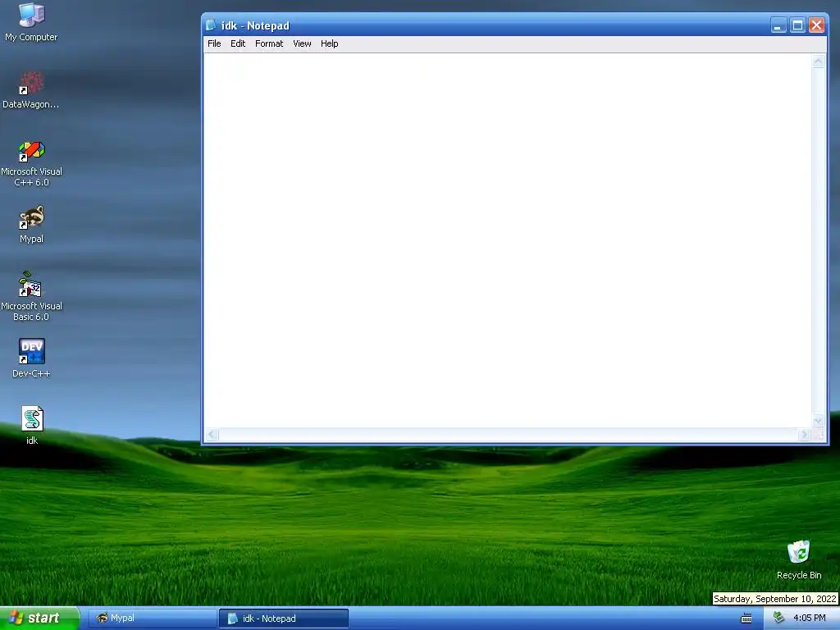Click the keyboard icon in taskbar
Image resolution: width=840 pixels, height=630 pixels.
[746, 619]
